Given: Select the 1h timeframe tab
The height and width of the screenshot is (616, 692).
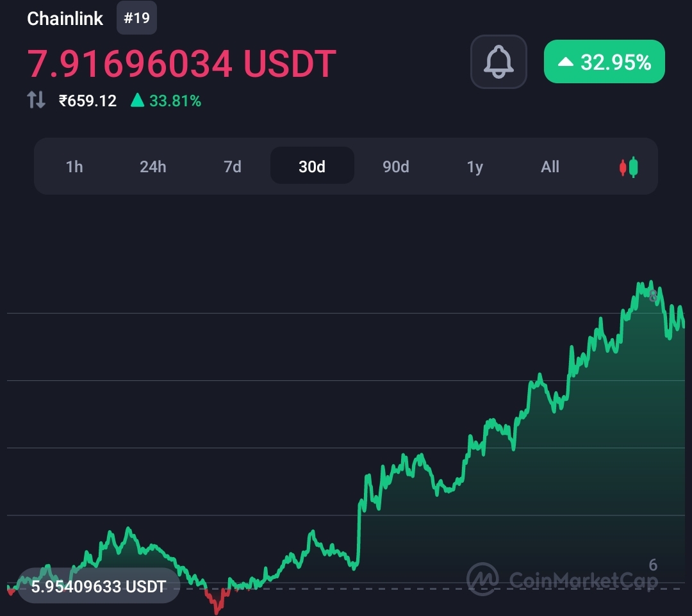Looking at the screenshot, I should pyautogui.click(x=74, y=166).
